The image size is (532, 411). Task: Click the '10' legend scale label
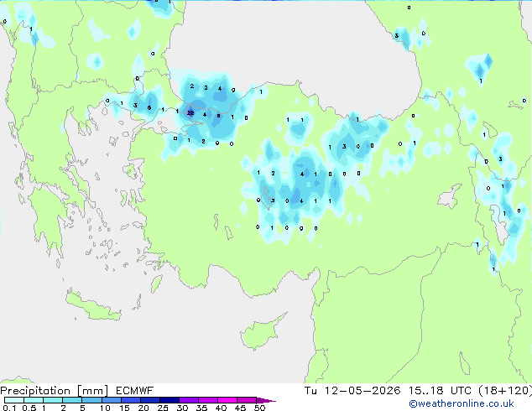(x=105, y=408)
